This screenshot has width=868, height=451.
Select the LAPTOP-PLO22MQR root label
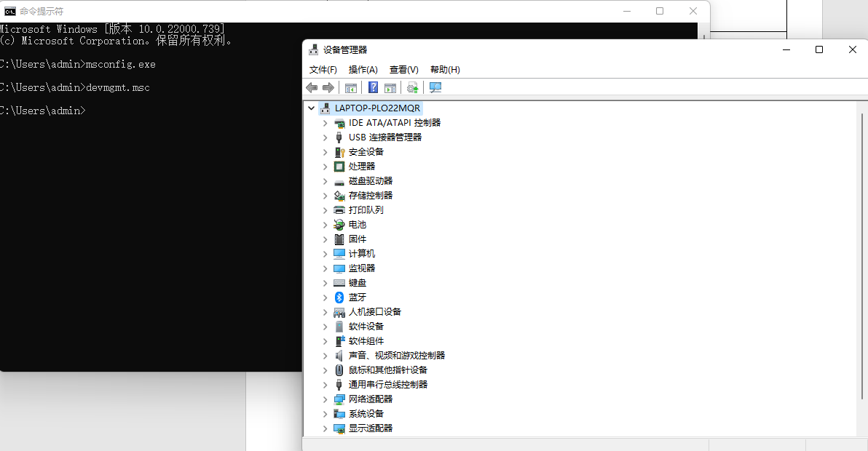tap(377, 108)
